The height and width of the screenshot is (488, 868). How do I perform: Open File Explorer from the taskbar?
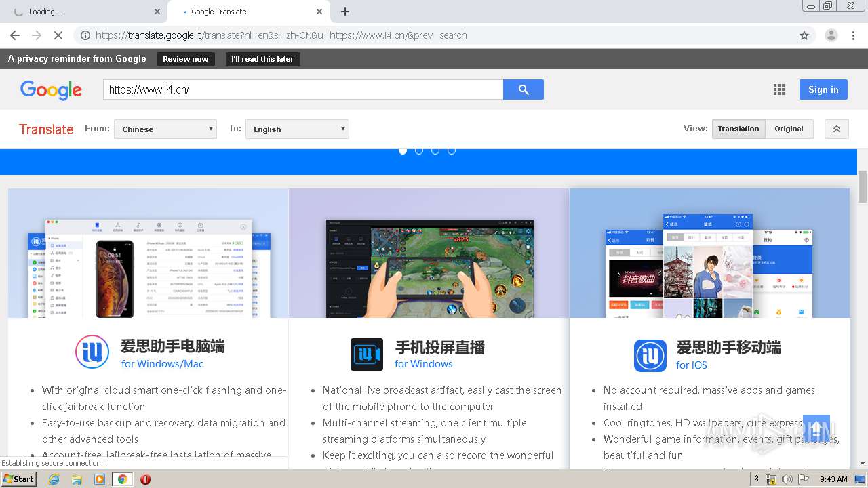point(77,479)
